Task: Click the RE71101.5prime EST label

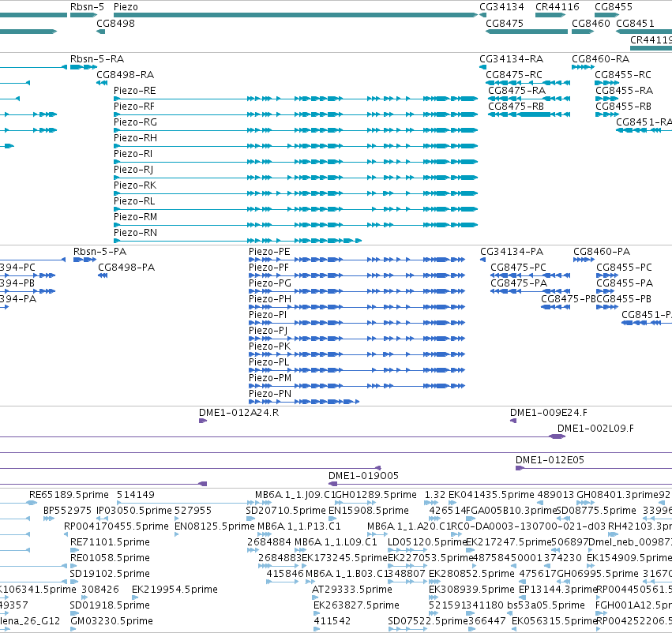Action: (x=110, y=542)
